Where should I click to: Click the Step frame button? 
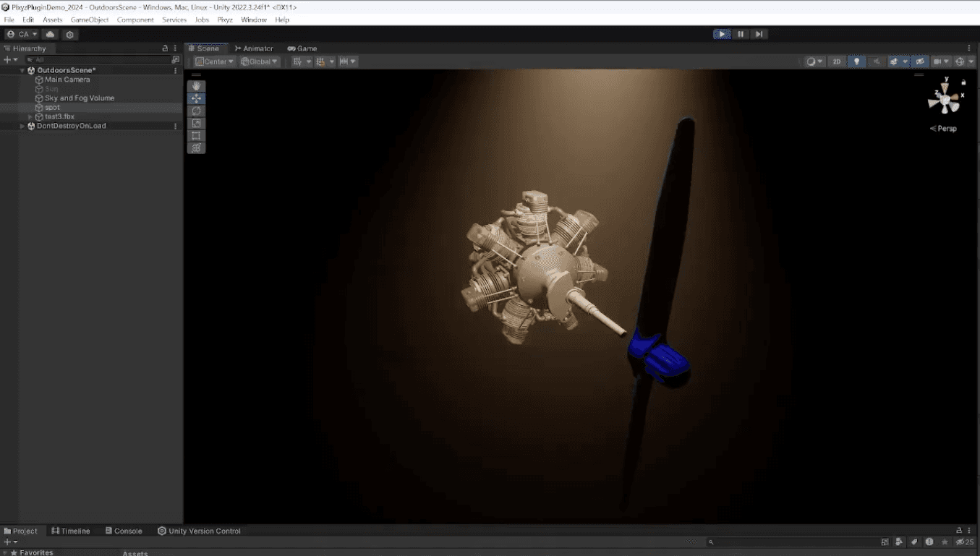click(x=759, y=34)
